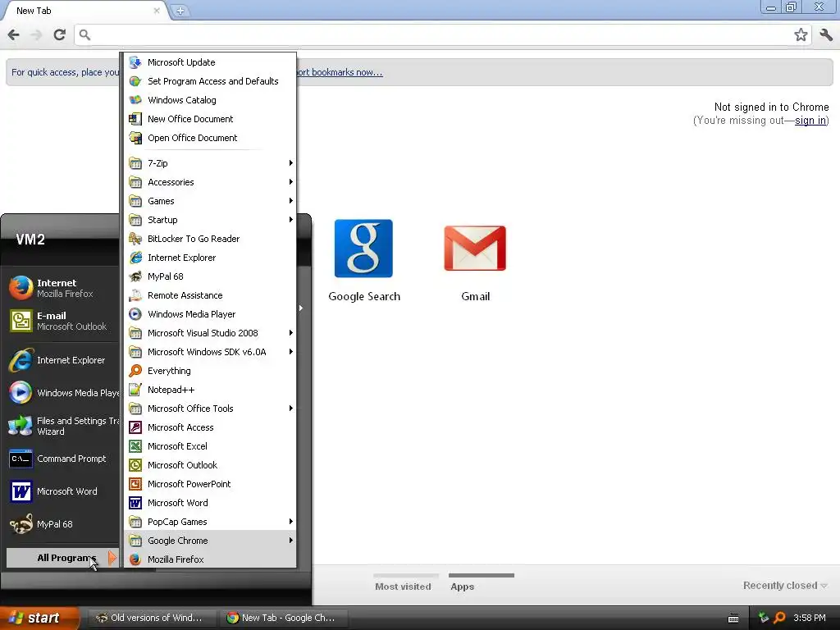Expand the Google Chrome folder
Image resolution: width=840 pixels, height=630 pixels.
tap(210, 541)
